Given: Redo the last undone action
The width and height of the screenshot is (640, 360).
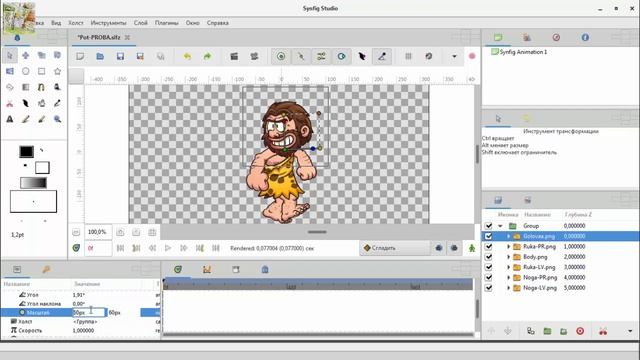Looking at the screenshot, I should click(x=207, y=56).
